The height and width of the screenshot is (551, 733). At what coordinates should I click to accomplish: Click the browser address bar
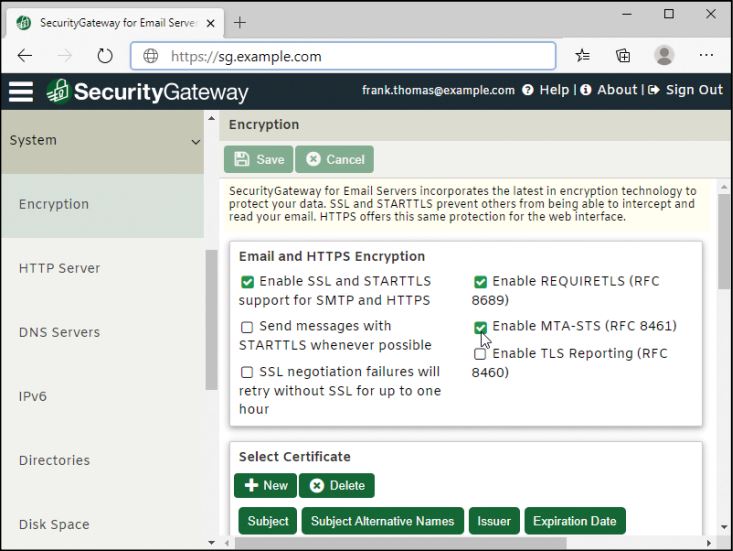pos(343,56)
